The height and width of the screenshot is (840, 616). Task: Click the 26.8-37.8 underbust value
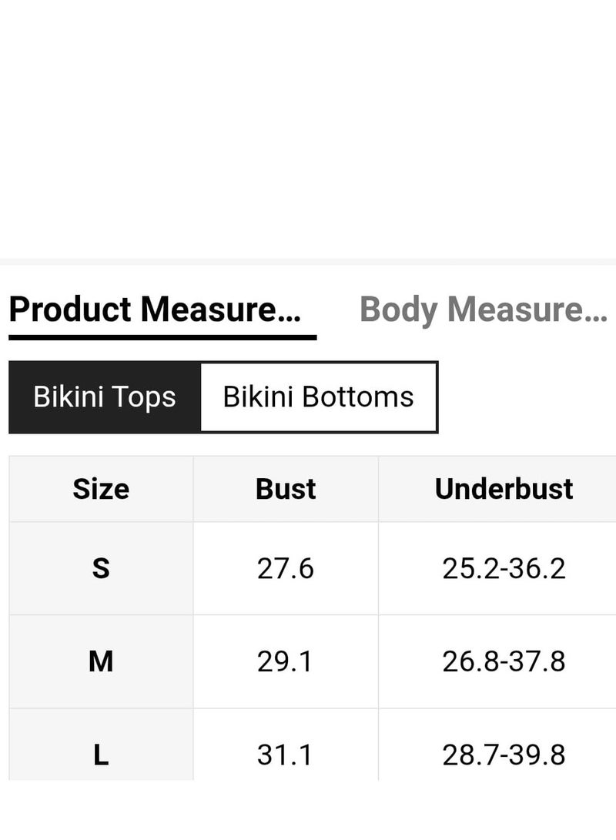pyautogui.click(x=504, y=661)
